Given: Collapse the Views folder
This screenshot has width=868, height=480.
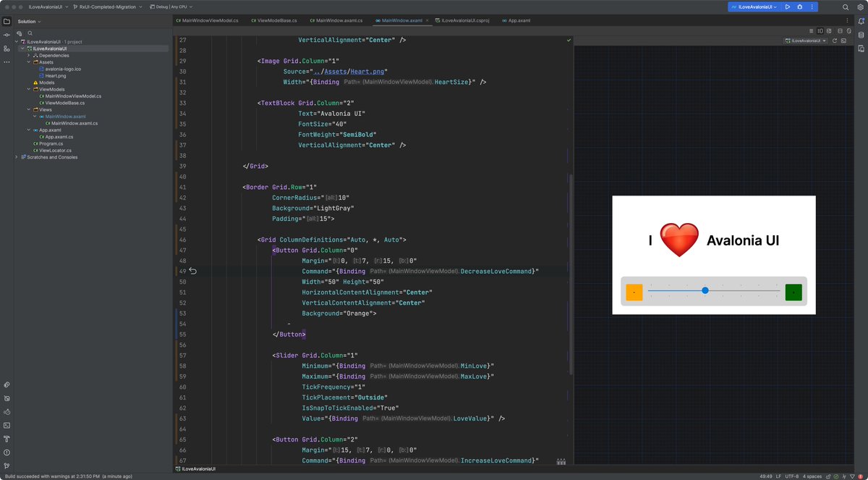Looking at the screenshot, I should point(28,109).
